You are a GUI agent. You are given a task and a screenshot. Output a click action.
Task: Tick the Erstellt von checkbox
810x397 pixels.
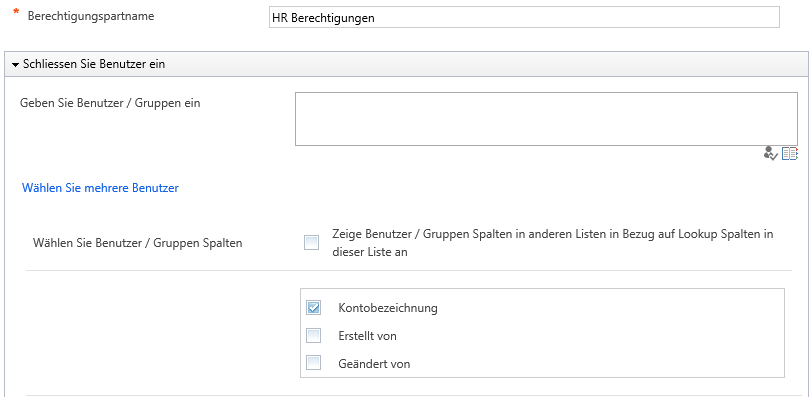click(x=314, y=336)
